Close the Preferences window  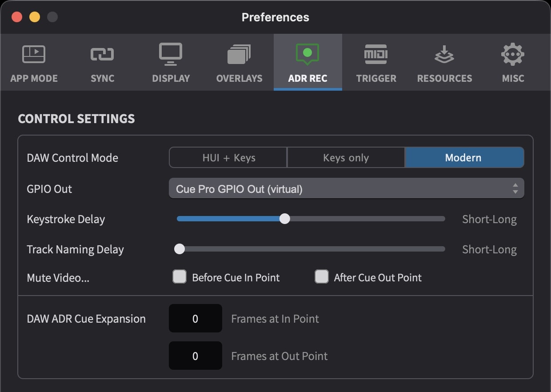(x=17, y=17)
